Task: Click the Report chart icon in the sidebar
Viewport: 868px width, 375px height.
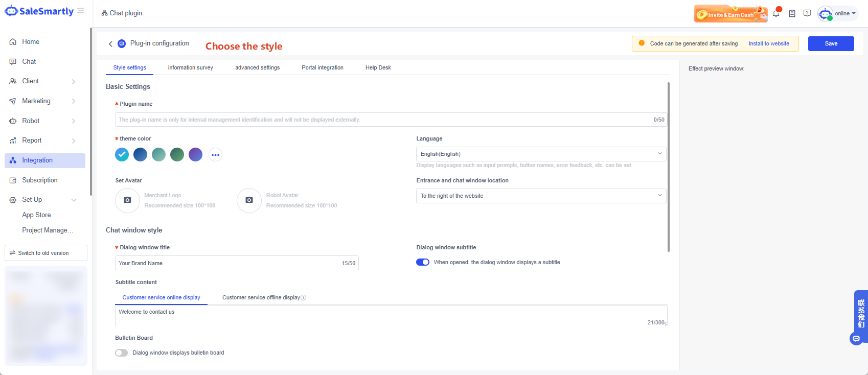Action: [x=13, y=140]
